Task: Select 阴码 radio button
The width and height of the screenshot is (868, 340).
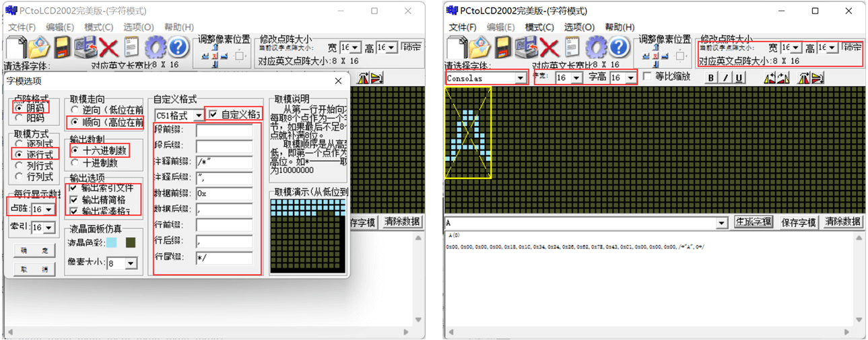Action: pyautogui.click(x=20, y=108)
